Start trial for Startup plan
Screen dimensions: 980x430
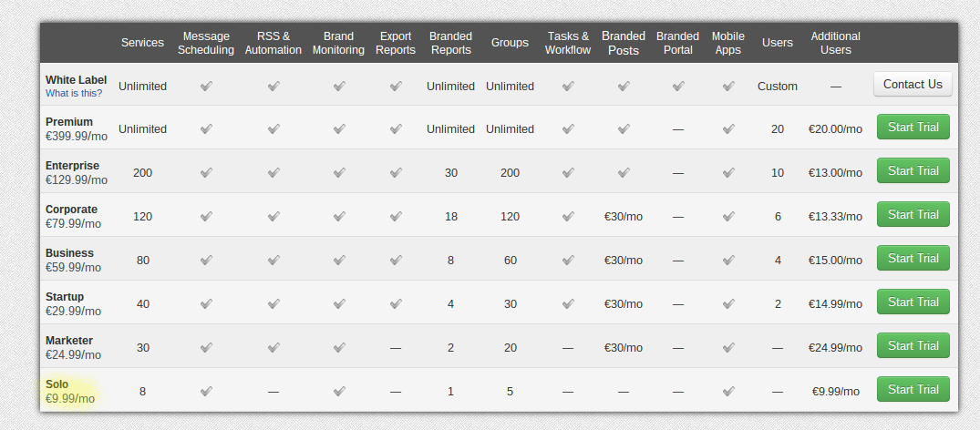click(913, 302)
